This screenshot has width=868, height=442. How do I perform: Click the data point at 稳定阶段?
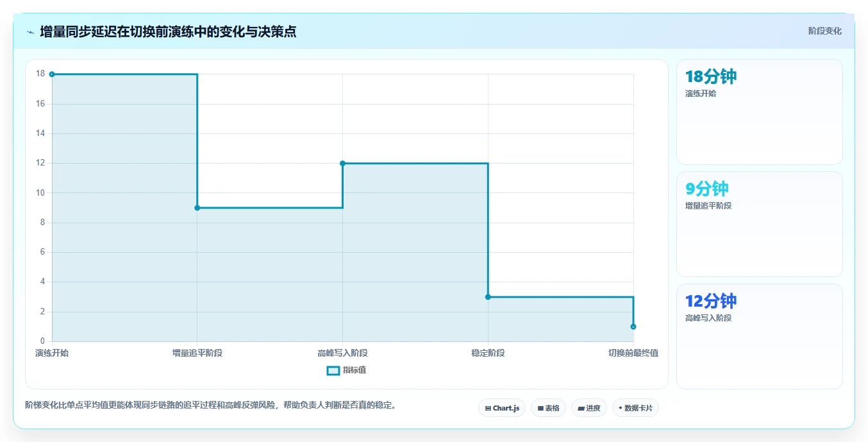pos(488,297)
